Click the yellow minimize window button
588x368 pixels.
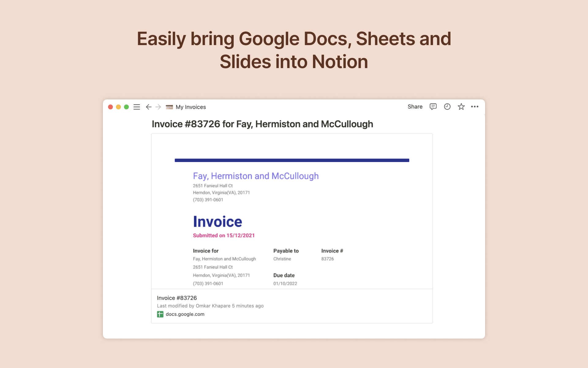pos(119,107)
